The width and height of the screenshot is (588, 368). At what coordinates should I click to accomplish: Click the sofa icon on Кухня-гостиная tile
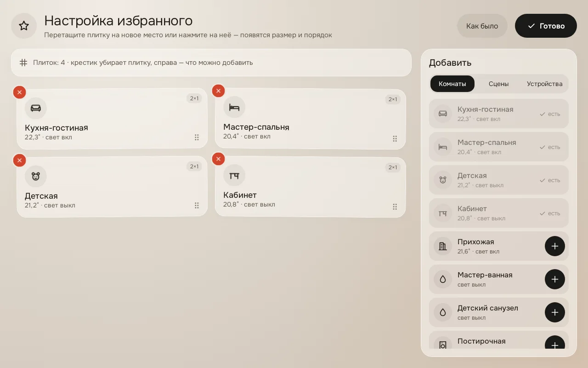click(x=36, y=108)
